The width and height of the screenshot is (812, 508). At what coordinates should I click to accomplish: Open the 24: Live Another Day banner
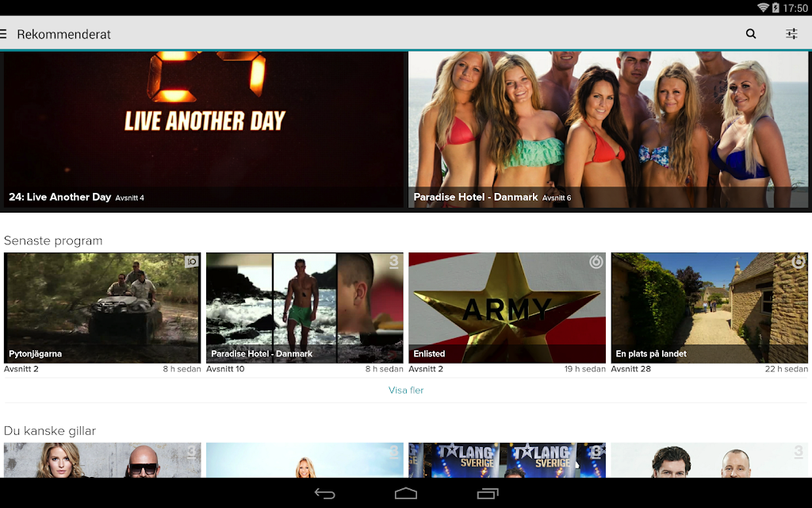click(x=204, y=129)
